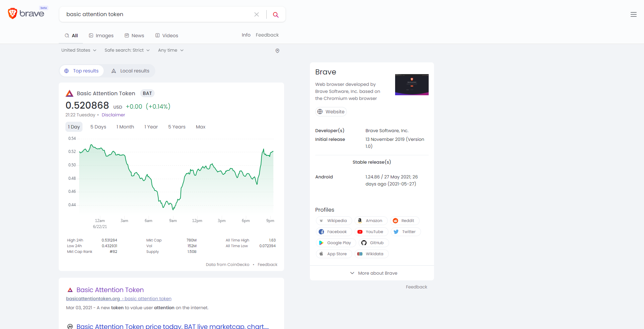Open the Disclaimer link
This screenshot has height=329, width=644.
(113, 115)
